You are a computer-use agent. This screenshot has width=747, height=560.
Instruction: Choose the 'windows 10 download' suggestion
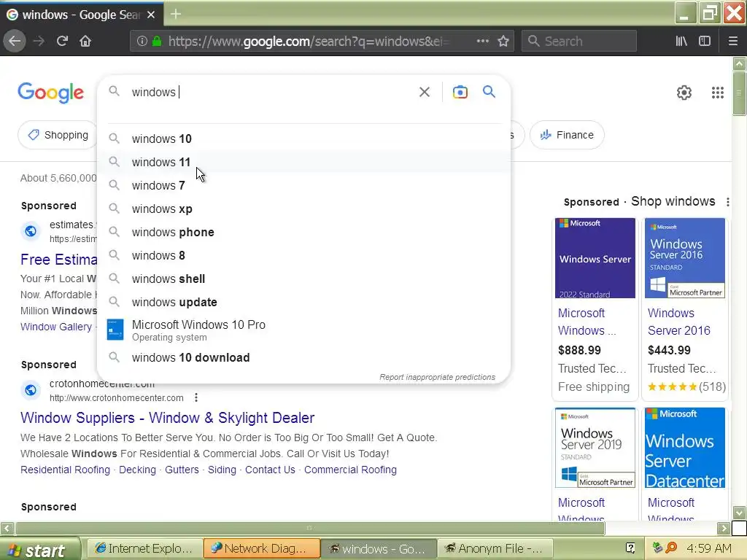tap(303, 357)
